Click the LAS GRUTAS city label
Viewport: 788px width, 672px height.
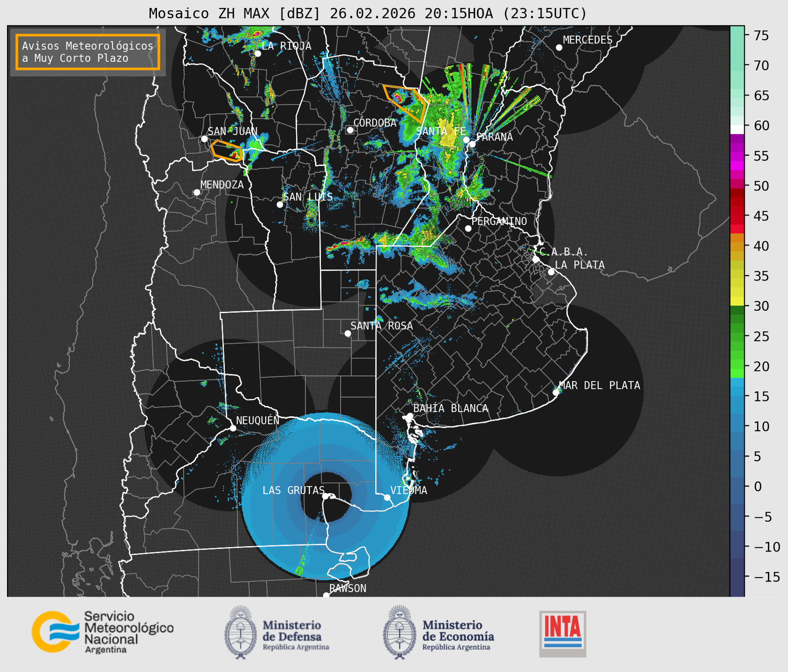pyautogui.click(x=293, y=491)
